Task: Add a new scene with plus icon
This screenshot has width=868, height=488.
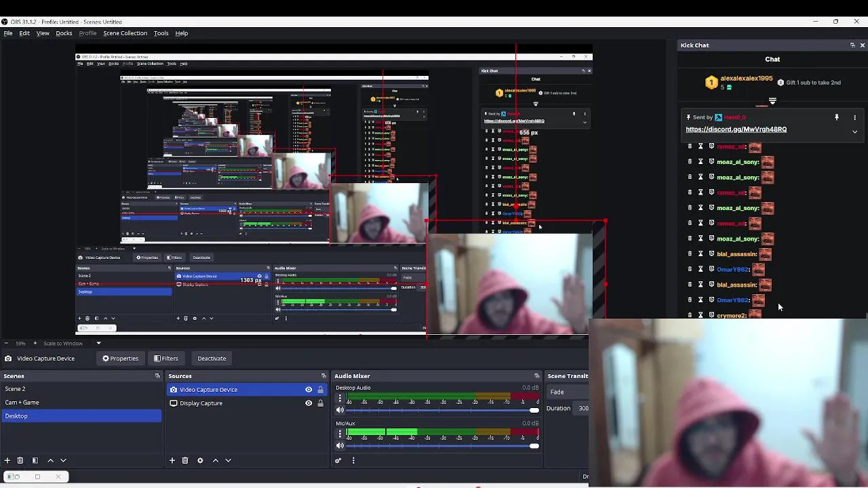Action: 7,460
